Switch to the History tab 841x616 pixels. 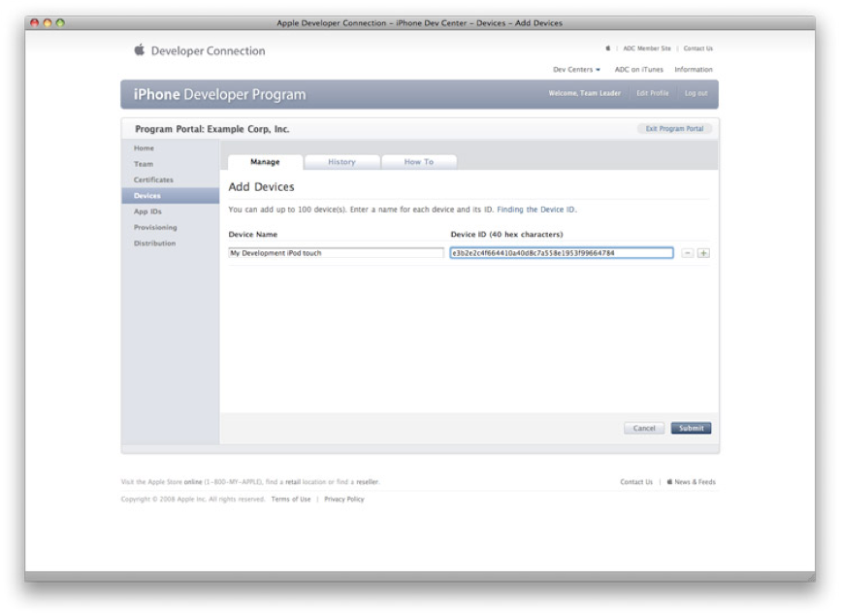(x=341, y=162)
